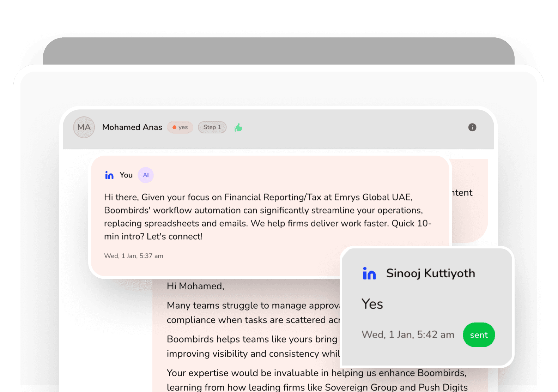Viewport: 558px width, 392px height.
Task: Click the 'Yes' reply text
Action: pos(372,304)
